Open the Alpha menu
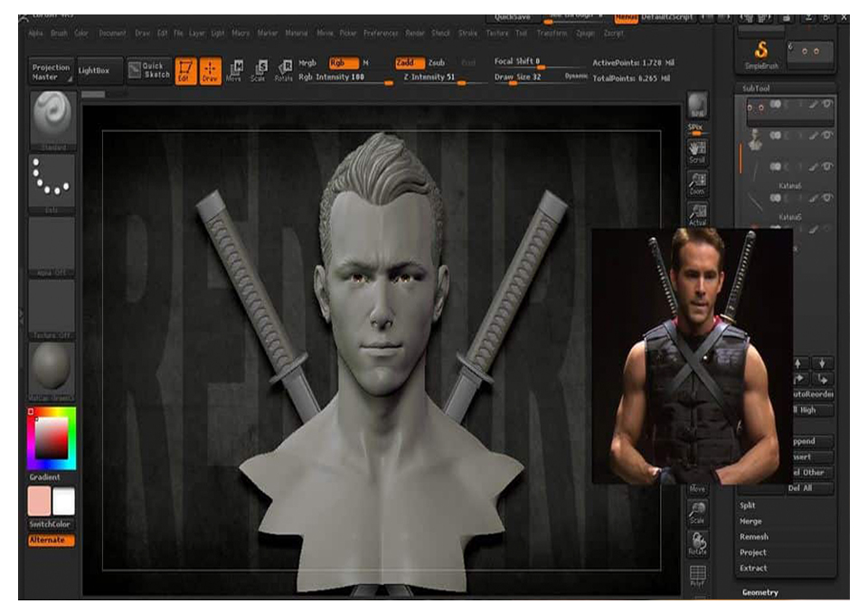Image resolution: width=868 pixels, height=613 pixels. pyautogui.click(x=36, y=33)
